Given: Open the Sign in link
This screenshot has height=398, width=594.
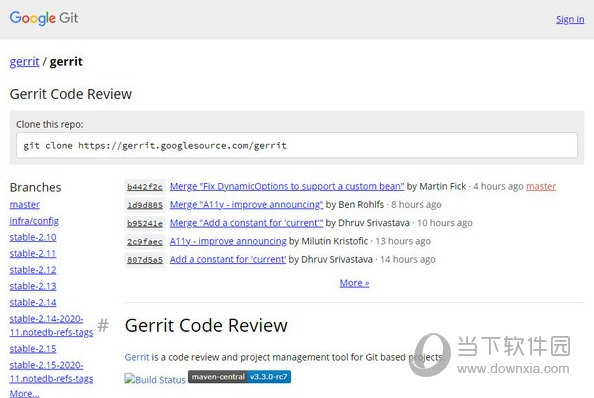Looking at the screenshot, I should [x=570, y=19].
